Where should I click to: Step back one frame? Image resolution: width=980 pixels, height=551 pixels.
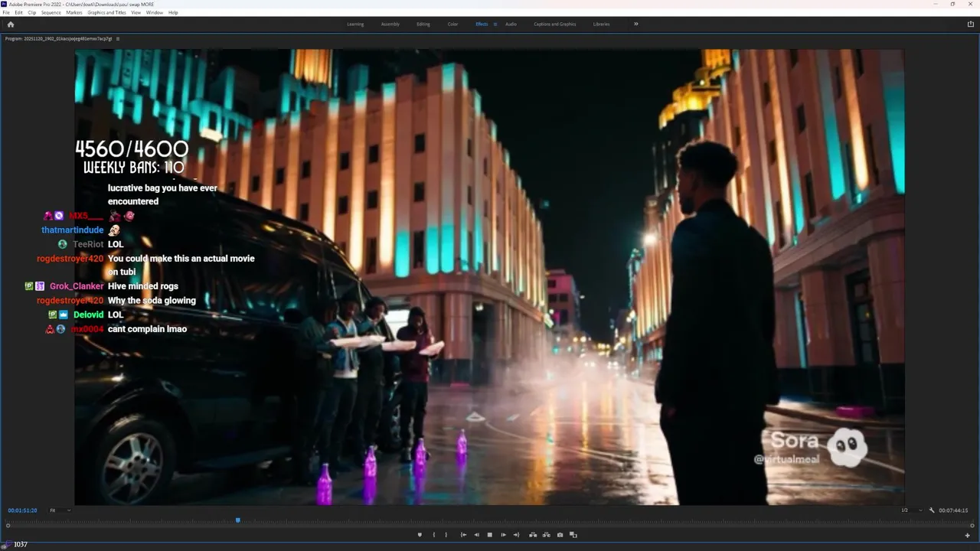click(x=476, y=535)
